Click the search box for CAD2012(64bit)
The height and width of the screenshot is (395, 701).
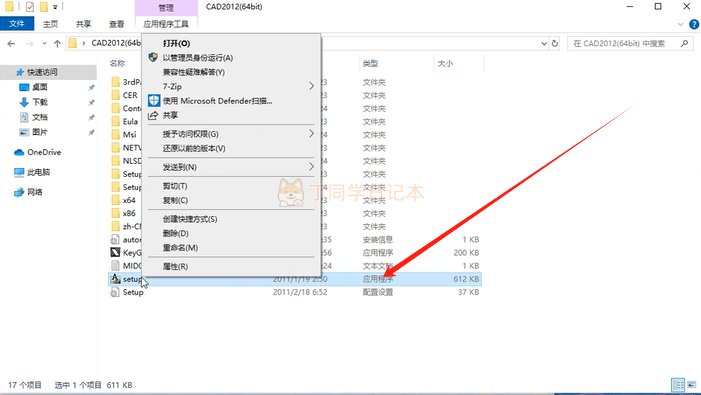[x=630, y=43]
